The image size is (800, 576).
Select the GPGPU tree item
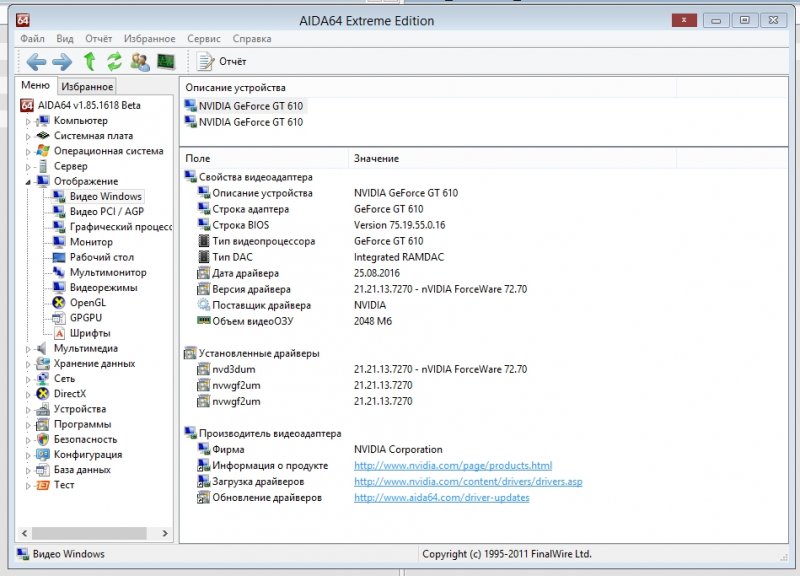click(85, 318)
